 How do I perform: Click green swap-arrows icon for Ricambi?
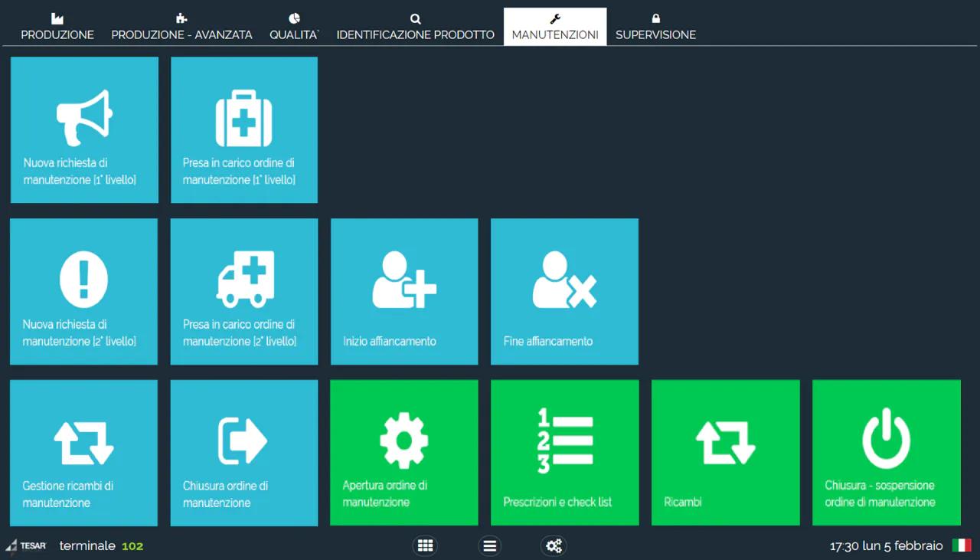click(726, 441)
